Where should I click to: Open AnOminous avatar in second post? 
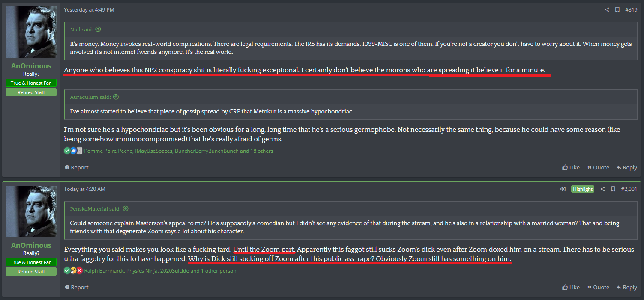tap(31, 211)
